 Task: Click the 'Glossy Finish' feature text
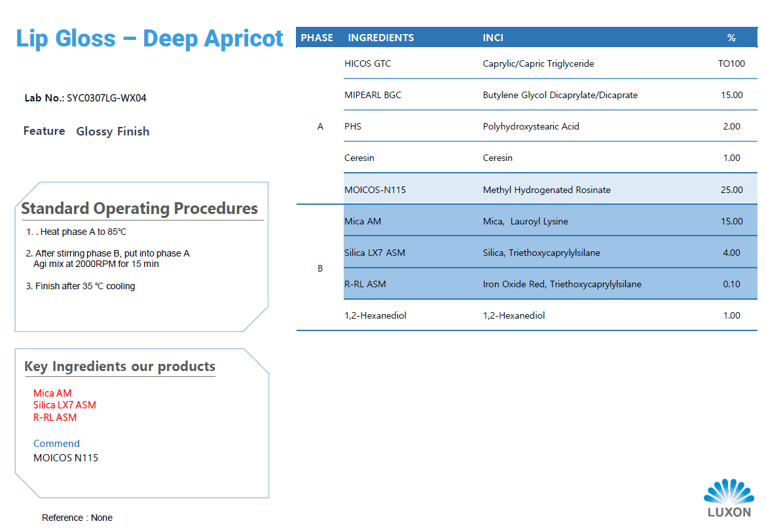pos(113,132)
